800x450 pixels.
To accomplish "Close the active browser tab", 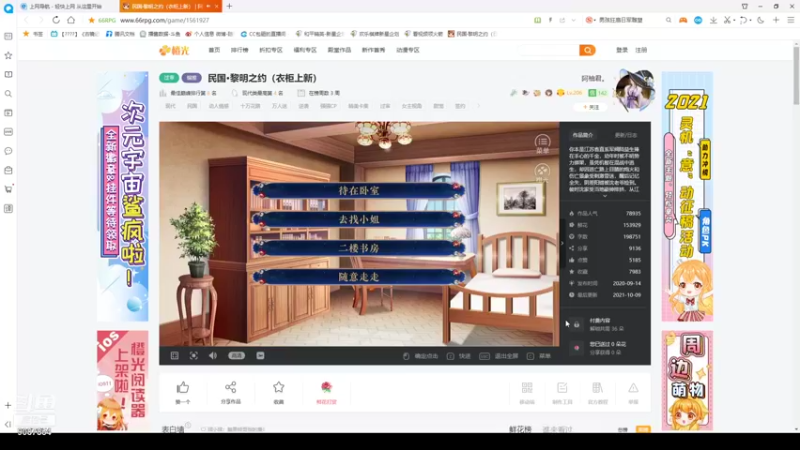I will coord(216,6).
